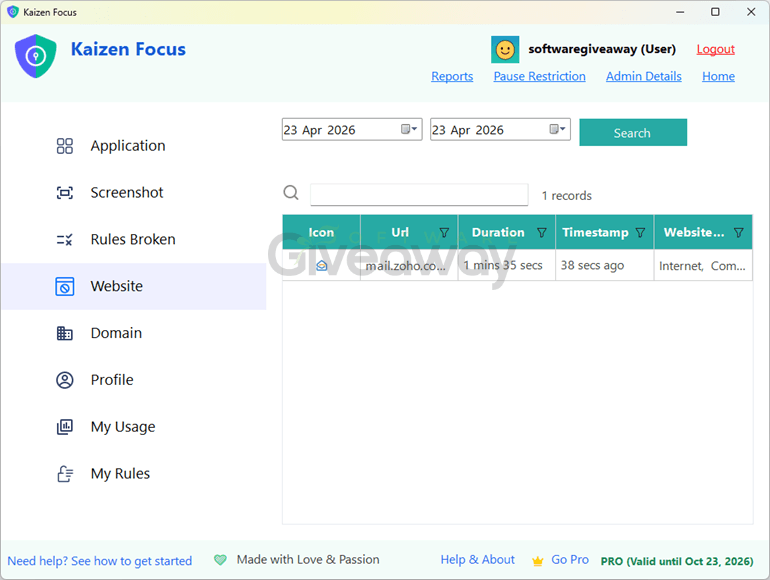Click the gold crown icon near Go Pro

538,560
